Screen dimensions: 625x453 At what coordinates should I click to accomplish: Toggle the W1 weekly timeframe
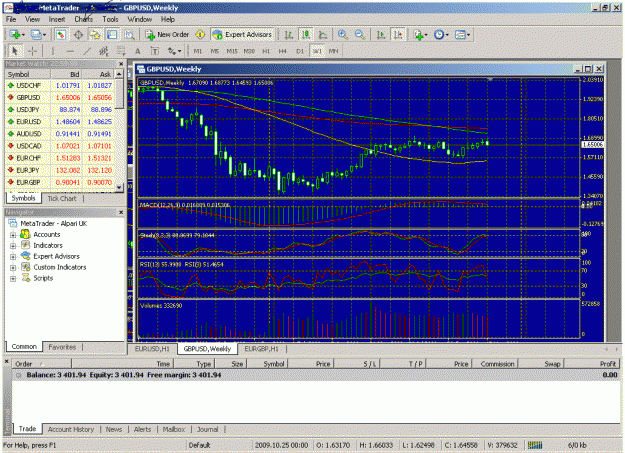tap(316, 51)
